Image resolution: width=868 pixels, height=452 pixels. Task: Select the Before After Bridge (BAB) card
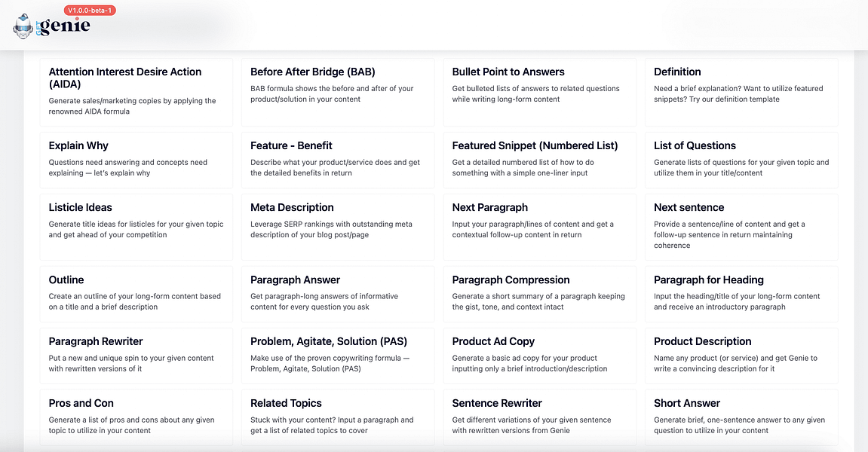(x=338, y=93)
